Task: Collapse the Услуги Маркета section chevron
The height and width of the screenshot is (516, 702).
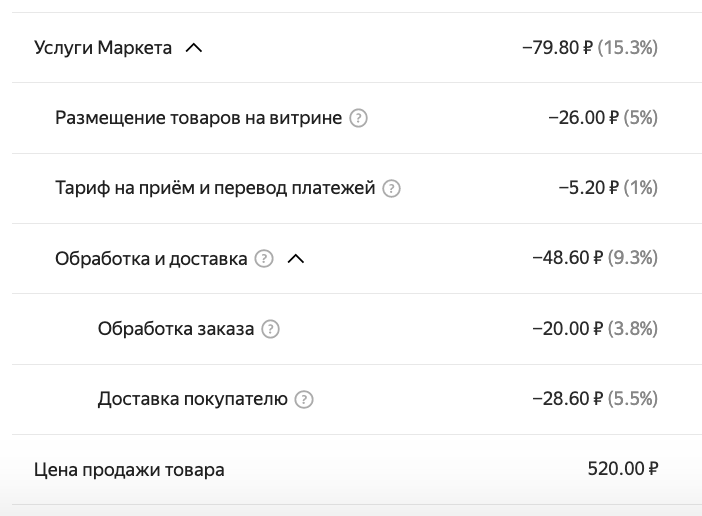Action: 194,48
